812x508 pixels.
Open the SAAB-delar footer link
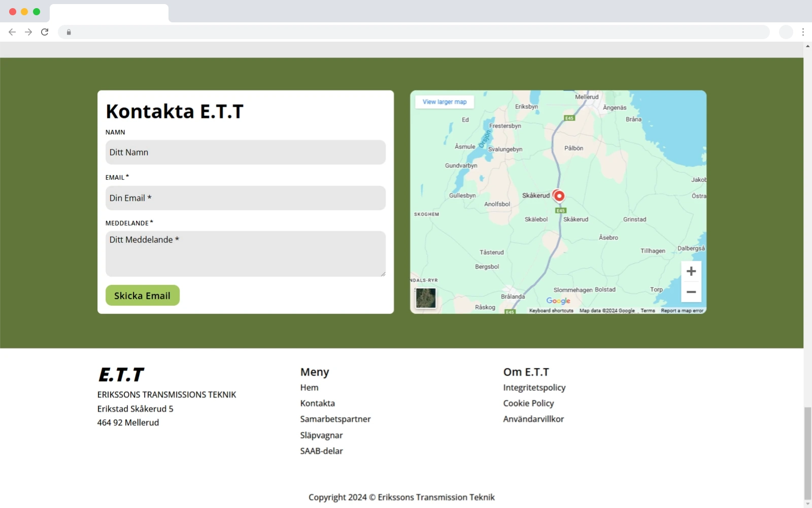point(321,451)
